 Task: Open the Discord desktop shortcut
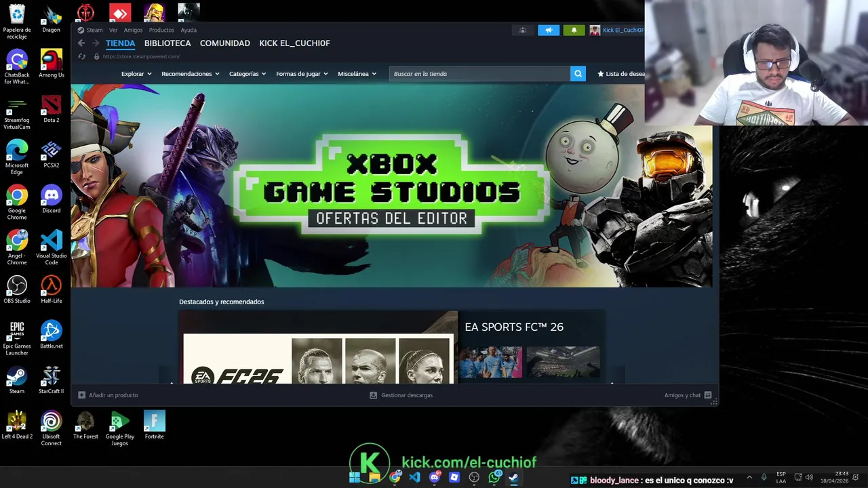click(x=51, y=200)
